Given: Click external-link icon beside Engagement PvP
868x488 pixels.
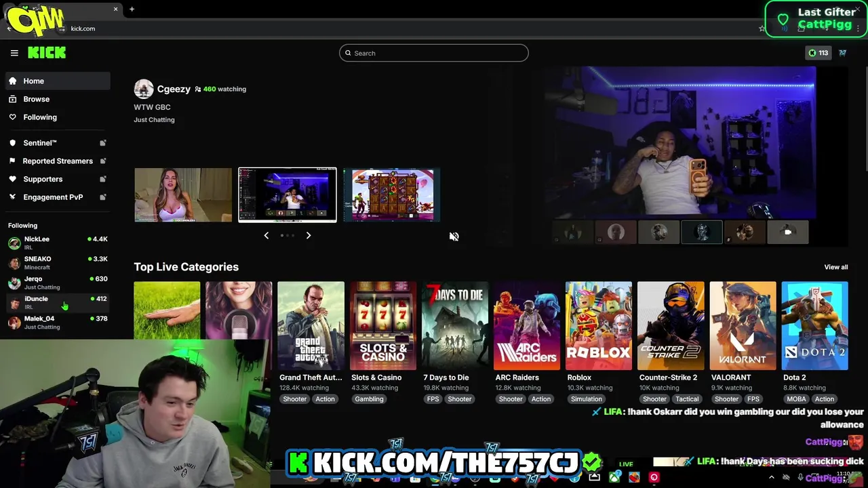Looking at the screenshot, I should (x=103, y=197).
